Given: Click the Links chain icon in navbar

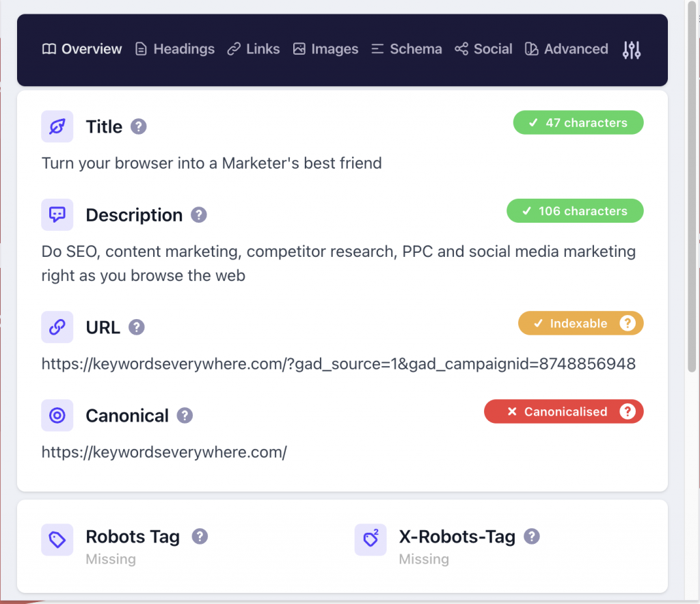Looking at the screenshot, I should click(x=234, y=49).
